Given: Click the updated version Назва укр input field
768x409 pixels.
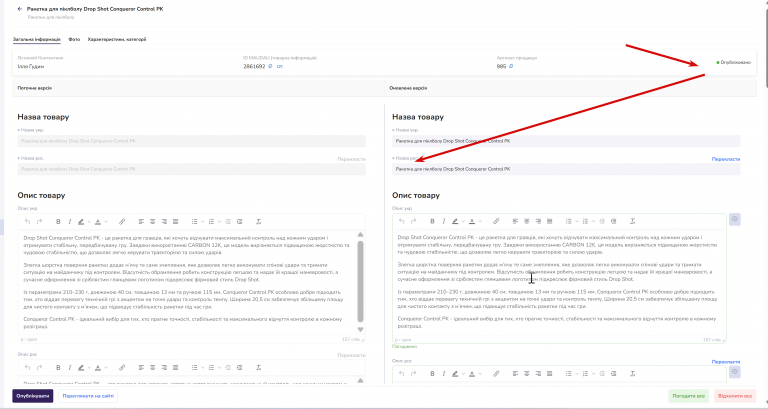Looking at the screenshot, I should click(566, 141).
